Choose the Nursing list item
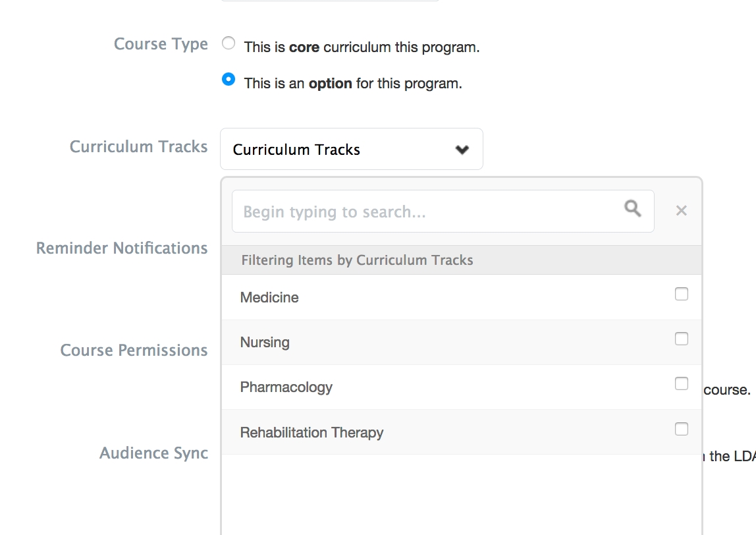The height and width of the screenshot is (535, 756). coord(265,343)
